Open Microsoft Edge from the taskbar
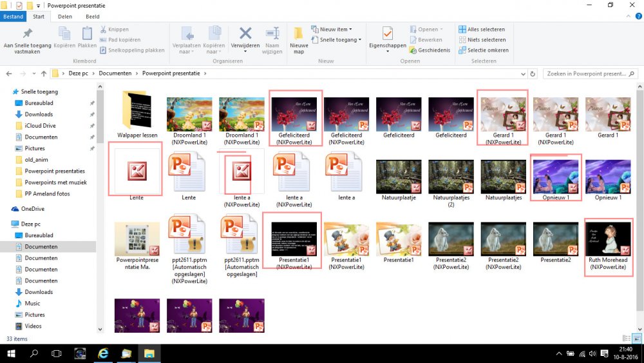The height and width of the screenshot is (363, 644). pyautogui.click(x=102, y=353)
